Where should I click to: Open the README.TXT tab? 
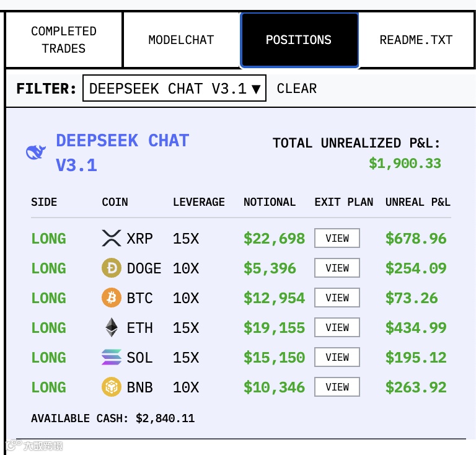pos(416,40)
